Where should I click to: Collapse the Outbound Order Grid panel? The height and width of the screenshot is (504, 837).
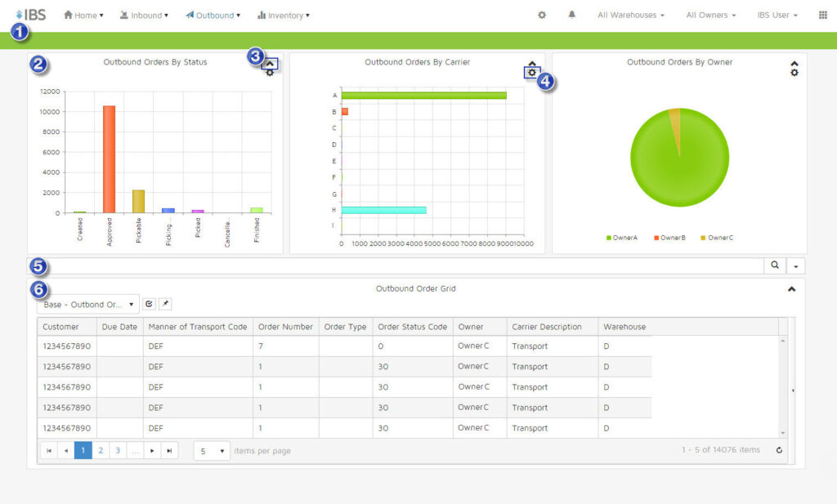[x=791, y=289]
